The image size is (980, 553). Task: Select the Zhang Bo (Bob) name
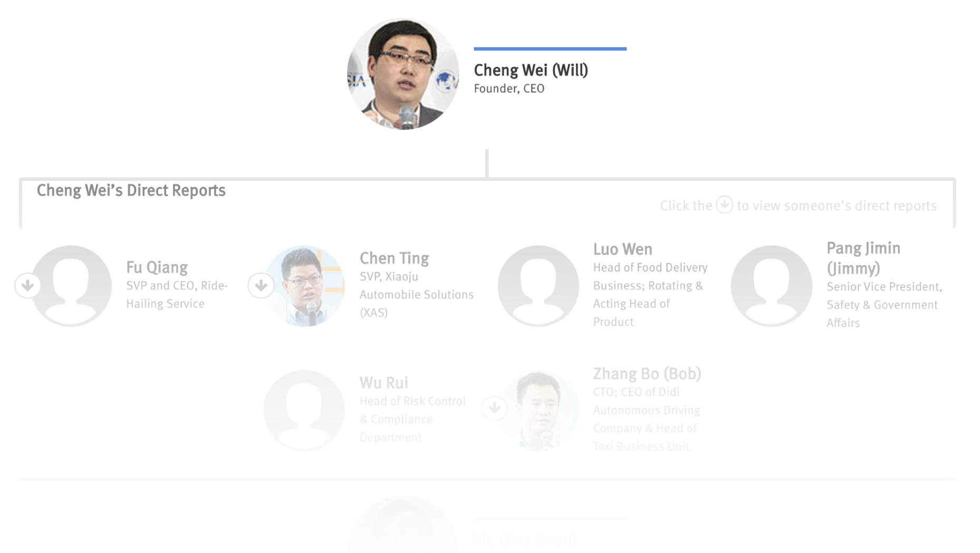[647, 374]
